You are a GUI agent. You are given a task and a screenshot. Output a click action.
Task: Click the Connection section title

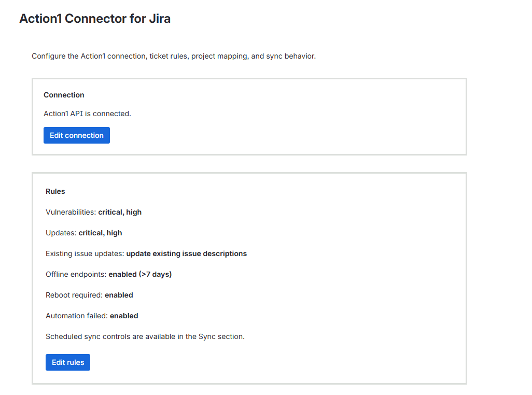coord(63,95)
